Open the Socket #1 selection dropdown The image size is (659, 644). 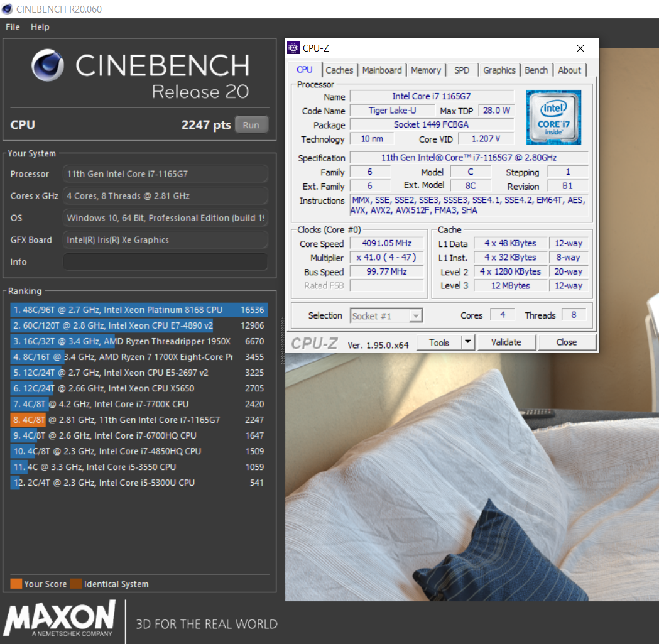[386, 315]
